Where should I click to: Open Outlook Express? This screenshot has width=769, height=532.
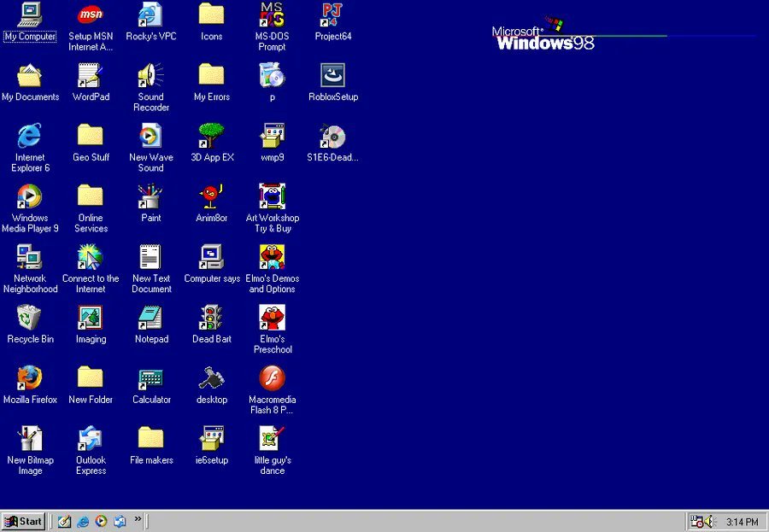coord(90,440)
